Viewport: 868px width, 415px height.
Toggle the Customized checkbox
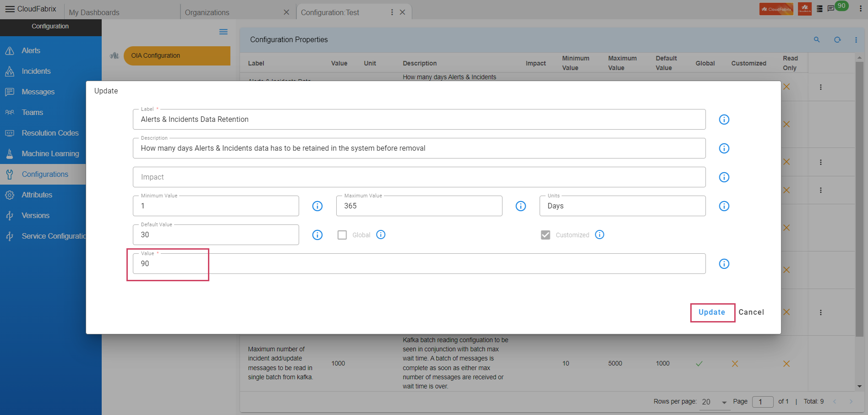click(545, 235)
